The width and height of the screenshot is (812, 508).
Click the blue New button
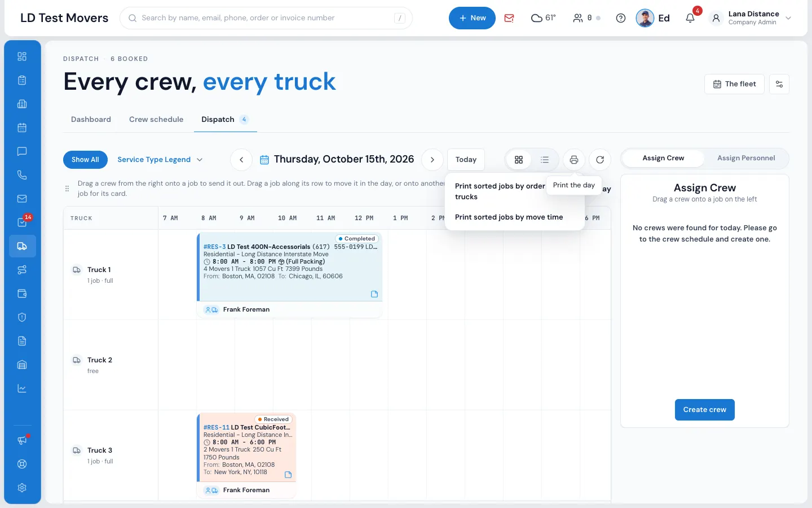click(472, 18)
